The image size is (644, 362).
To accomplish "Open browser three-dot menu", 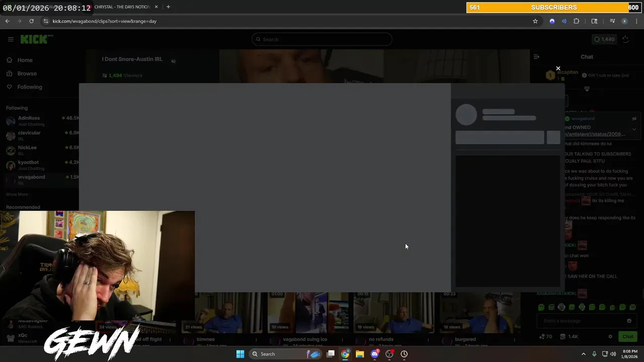I will click(x=636, y=21).
